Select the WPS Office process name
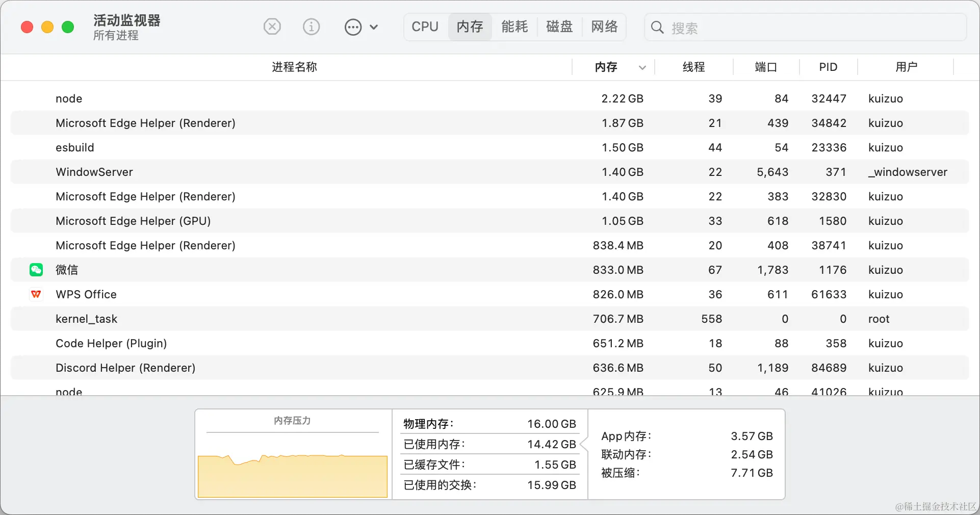Viewport: 980px width, 515px height. pyautogui.click(x=86, y=294)
